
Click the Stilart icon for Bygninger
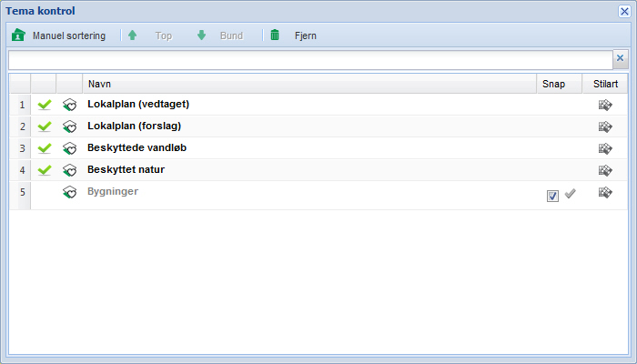(605, 192)
